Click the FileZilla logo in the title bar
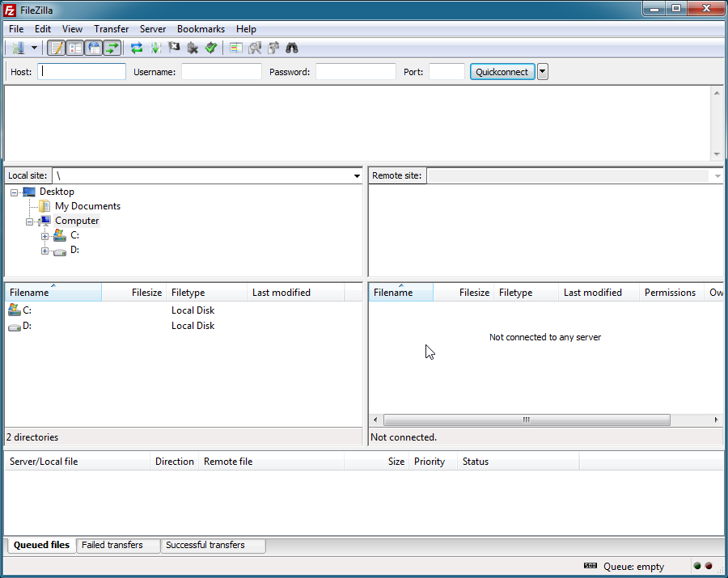This screenshot has width=728, height=578. pyautogui.click(x=10, y=11)
